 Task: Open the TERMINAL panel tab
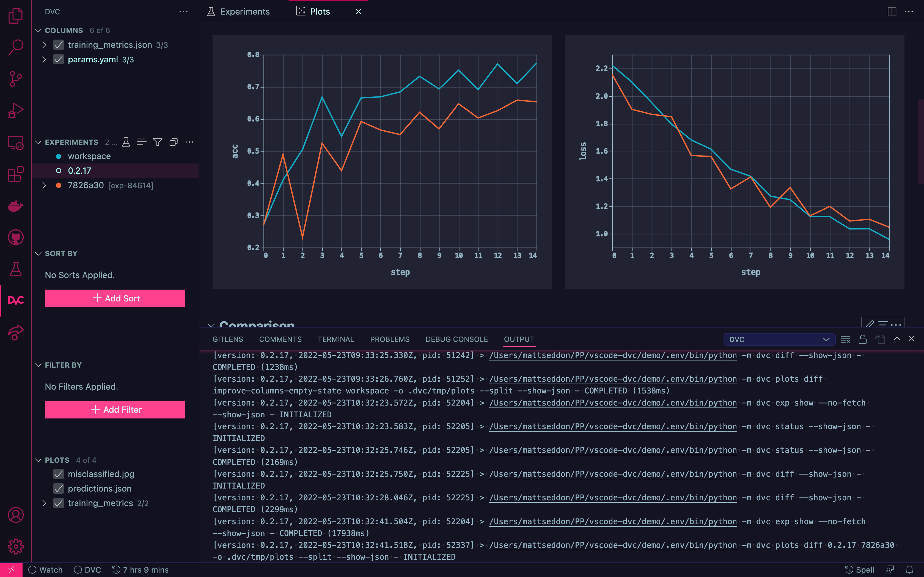pyautogui.click(x=335, y=339)
